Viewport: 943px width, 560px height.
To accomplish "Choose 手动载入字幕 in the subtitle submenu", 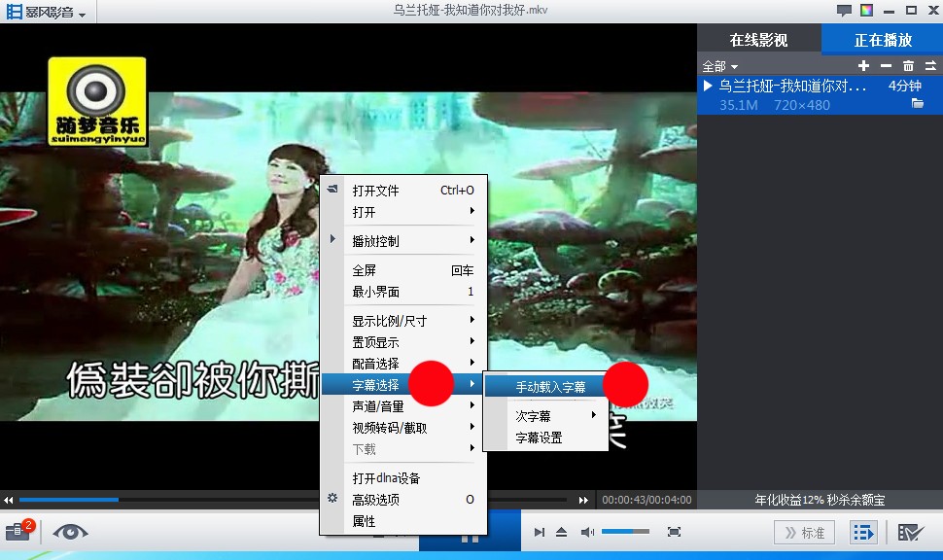I will point(544,387).
